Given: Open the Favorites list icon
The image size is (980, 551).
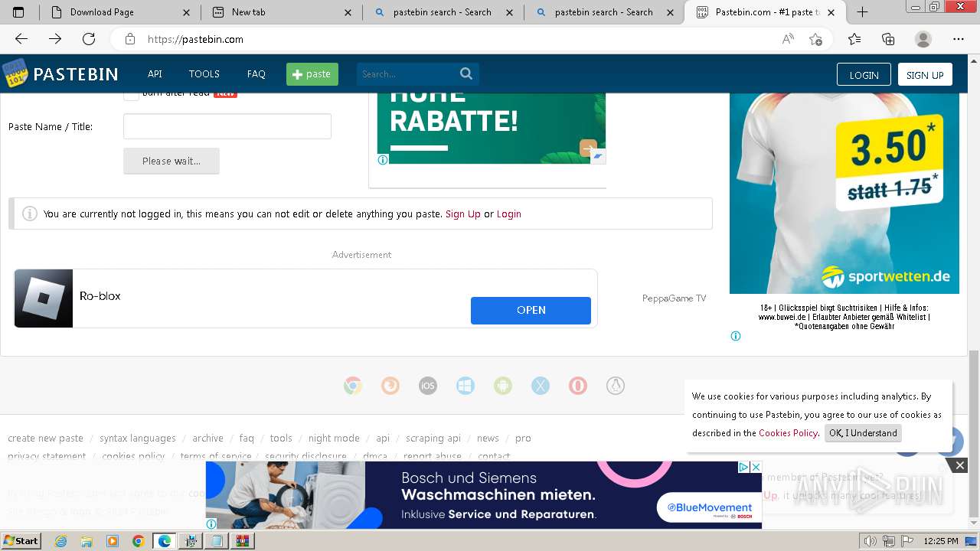Looking at the screenshot, I should tap(854, 39).
